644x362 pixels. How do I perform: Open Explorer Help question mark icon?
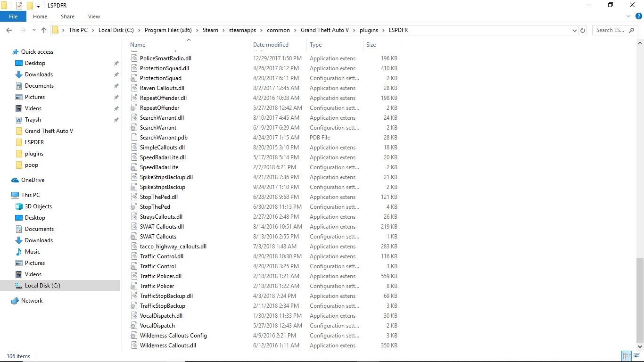coord(639,16)
